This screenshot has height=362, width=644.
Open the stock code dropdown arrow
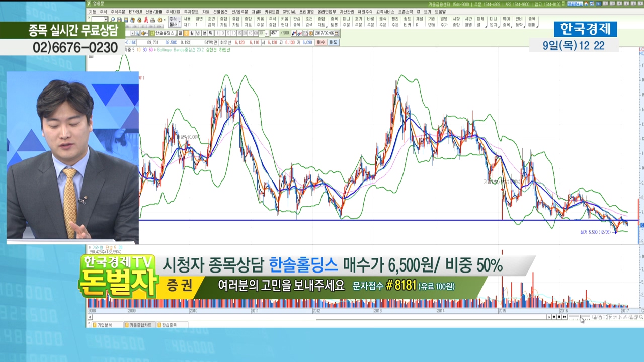(131, 33)
